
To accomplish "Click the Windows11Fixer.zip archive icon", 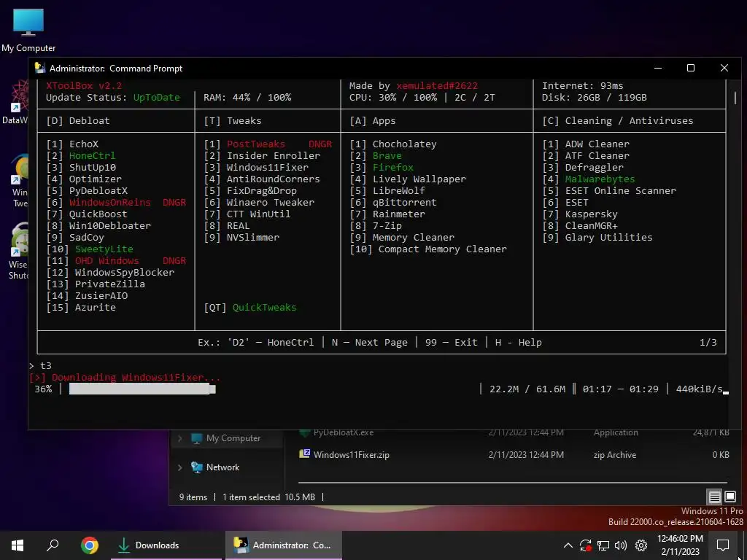I will pos(304,454).
